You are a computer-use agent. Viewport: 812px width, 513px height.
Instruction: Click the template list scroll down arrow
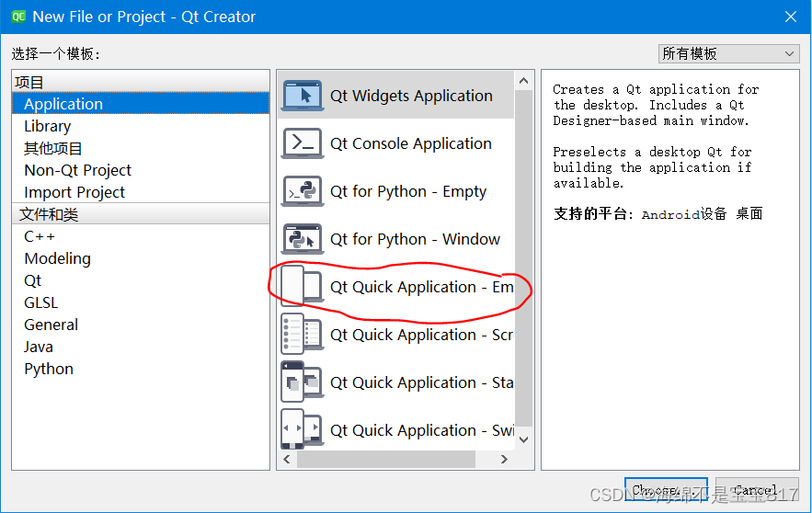coord(523,439)
